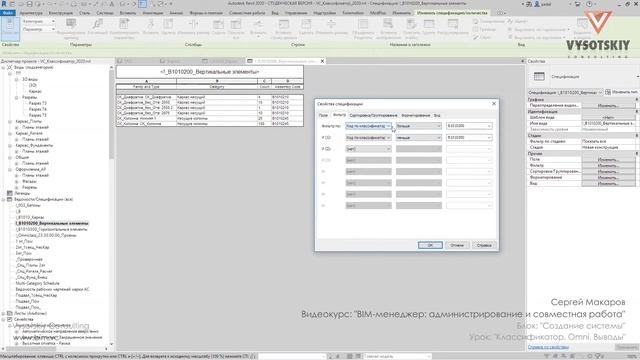The height and width of the screenshot is (360, 640).
Task: Close the schedule properties dialog
Action: [494, 104]
